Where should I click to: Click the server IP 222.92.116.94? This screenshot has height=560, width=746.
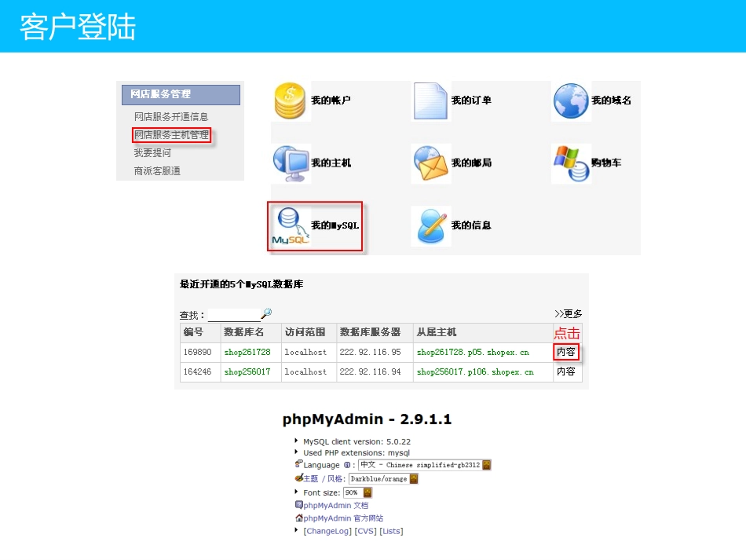[x=370, y=372]
